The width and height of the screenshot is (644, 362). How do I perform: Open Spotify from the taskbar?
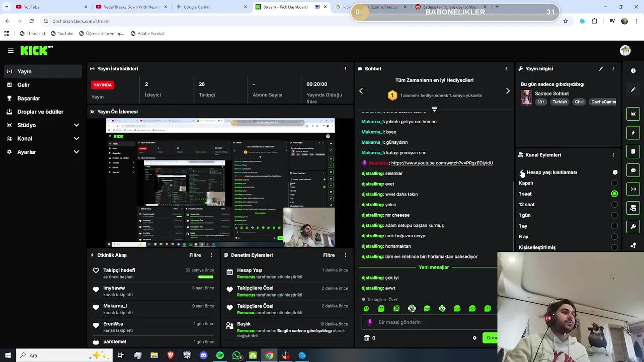[x=220, y=355]
